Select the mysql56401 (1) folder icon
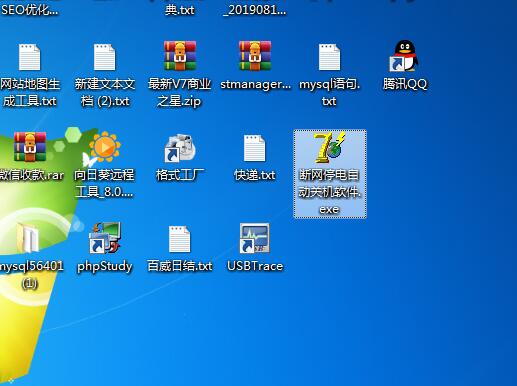This screenshot has width=517, height=386. click(x=28, y=237)
